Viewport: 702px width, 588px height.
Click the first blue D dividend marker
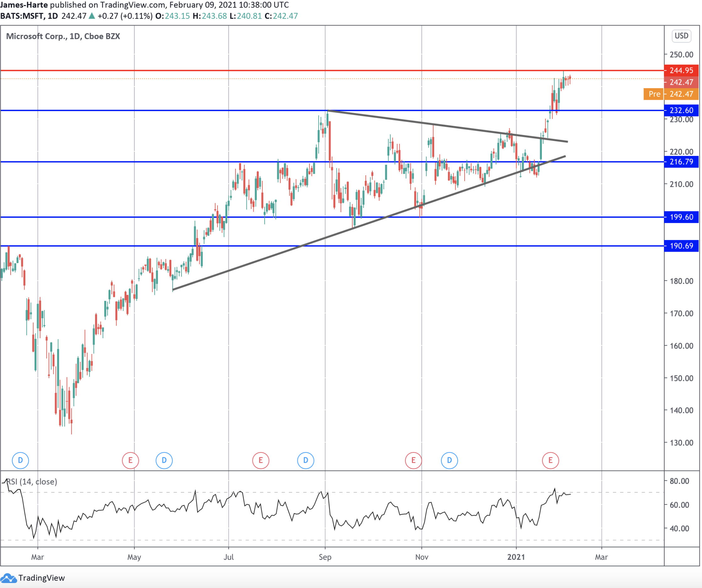click(x=20, y=460)
